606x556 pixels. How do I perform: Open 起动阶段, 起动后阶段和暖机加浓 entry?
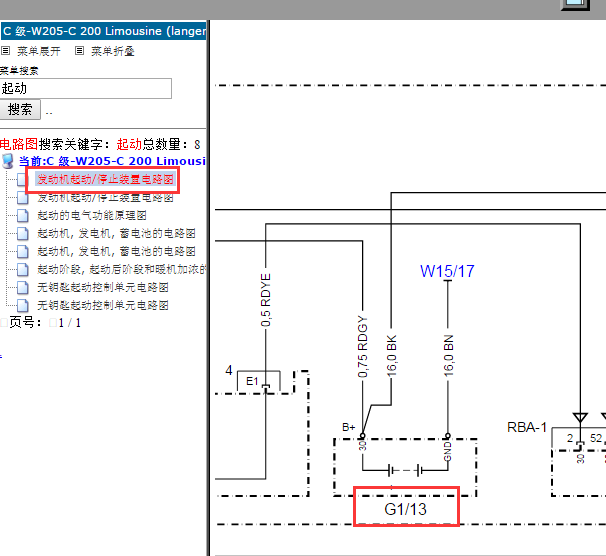coord(121,269)
